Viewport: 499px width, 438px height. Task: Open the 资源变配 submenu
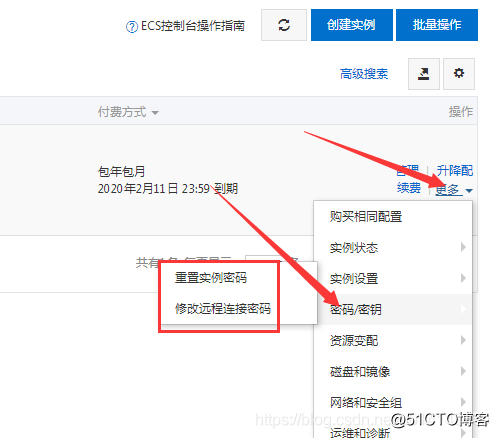coord(393,340)
